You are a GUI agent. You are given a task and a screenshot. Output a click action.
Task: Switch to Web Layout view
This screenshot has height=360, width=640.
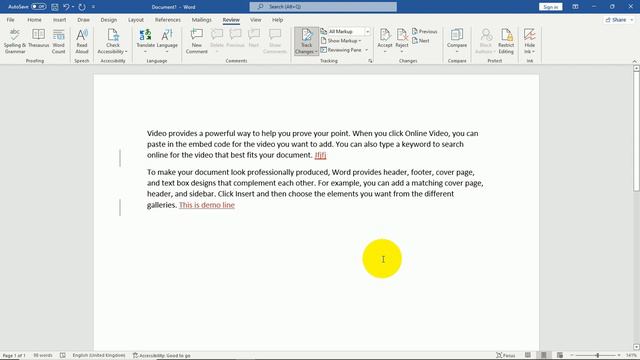(560, 356)
